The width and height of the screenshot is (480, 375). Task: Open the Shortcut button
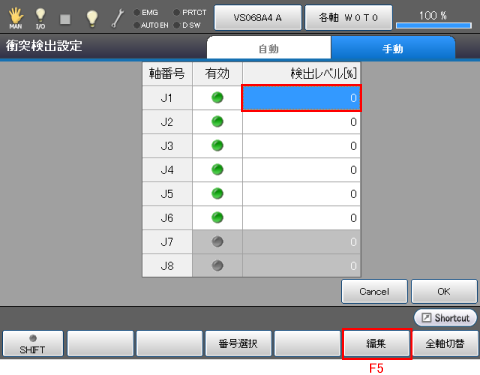445,318
